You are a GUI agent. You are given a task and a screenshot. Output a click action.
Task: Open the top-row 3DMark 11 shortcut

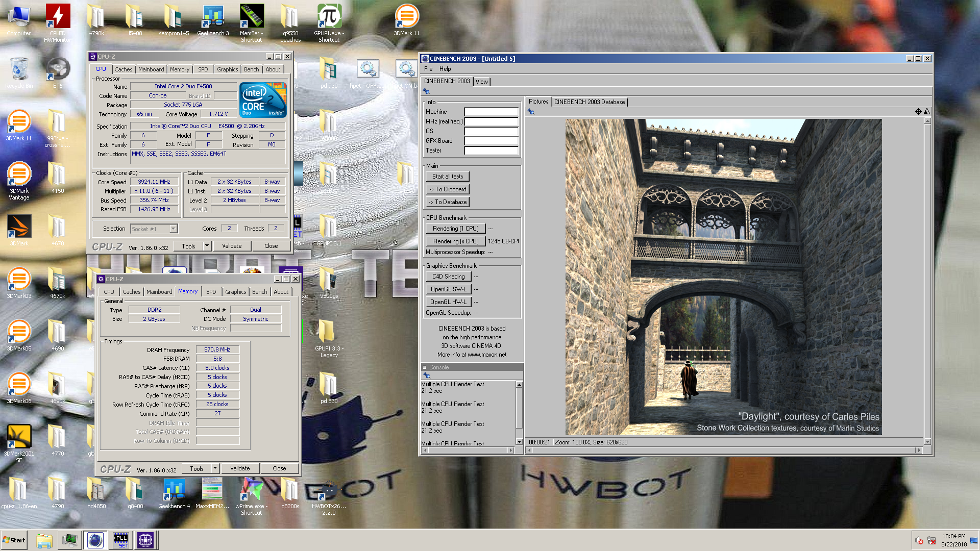click(407, 20)
